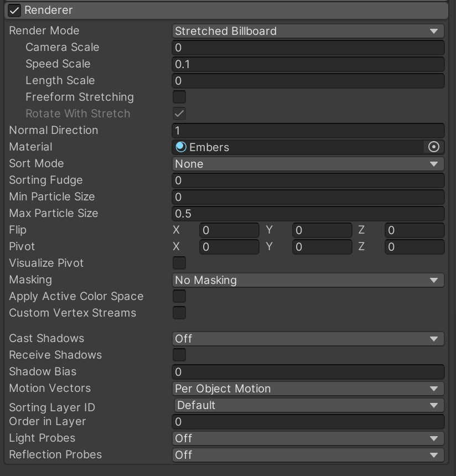Expand the Sort Mode dropdown
Viewport: 456px width, 476px height.
point(308,164)
